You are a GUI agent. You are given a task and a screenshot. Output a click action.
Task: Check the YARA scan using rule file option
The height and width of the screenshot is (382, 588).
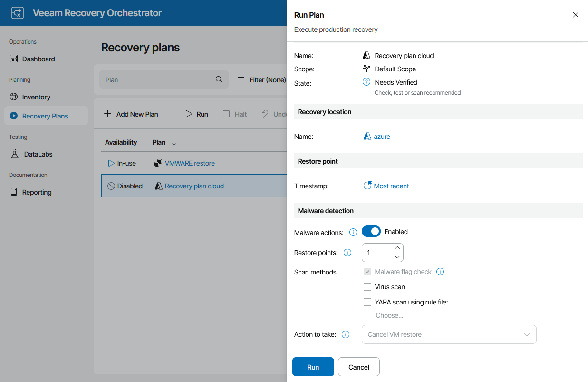pyautogui.click(x=367, y=302)
